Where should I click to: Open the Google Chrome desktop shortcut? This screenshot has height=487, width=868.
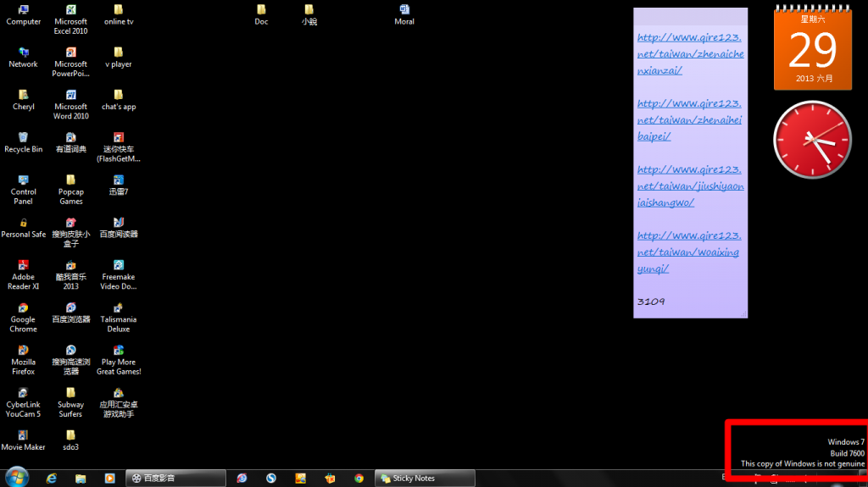coord(23,308)
